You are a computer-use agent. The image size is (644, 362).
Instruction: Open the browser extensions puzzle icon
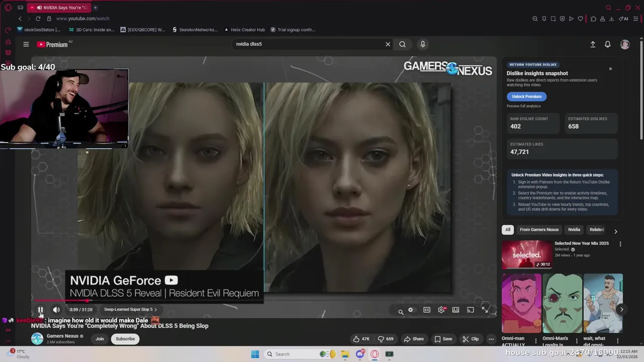(x=593, y=19)
